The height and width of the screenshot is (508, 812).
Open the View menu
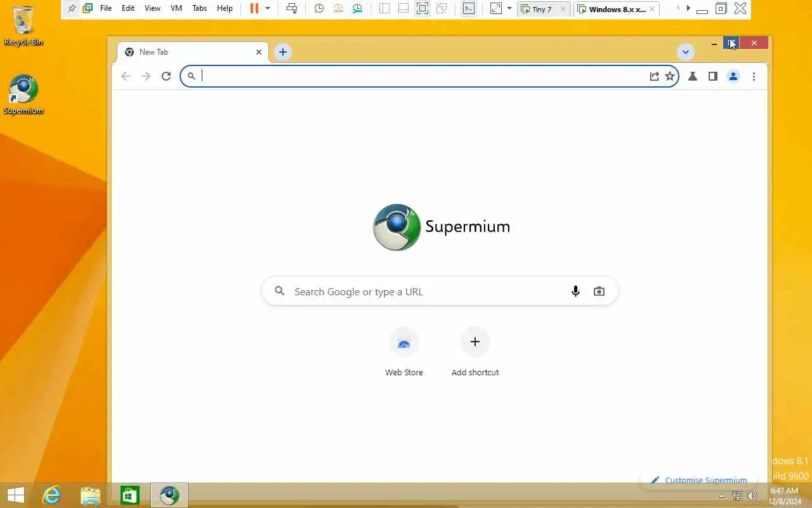tap(152, 8)
